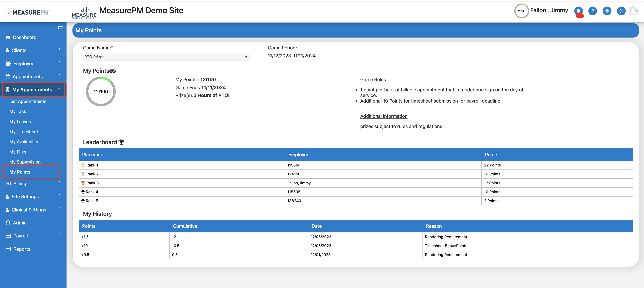Open the Game Name PTO Prizes dropdown
Image resolution: width=644 pixels, height=288 pixels.
166,57
